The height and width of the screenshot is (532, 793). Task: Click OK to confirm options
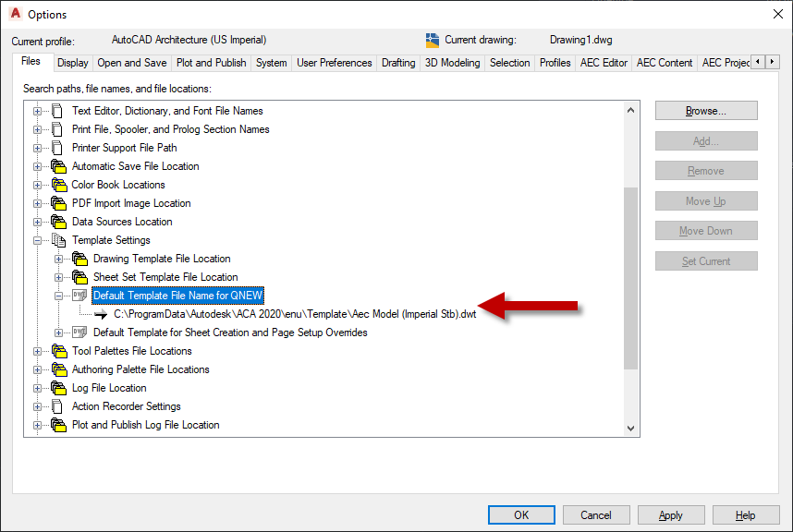(521, 514)
